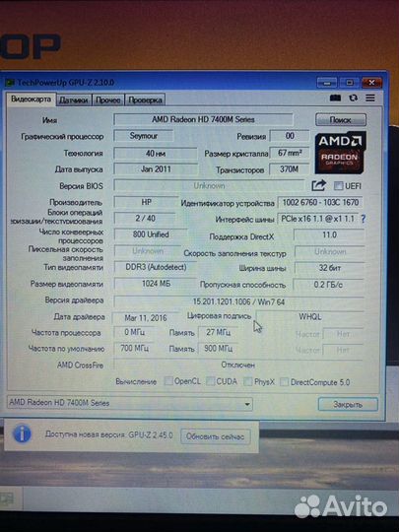Click the 800 Unified shaders field
Image resolution: width=399 pixels, height=532 pixels.
point(151,234)
